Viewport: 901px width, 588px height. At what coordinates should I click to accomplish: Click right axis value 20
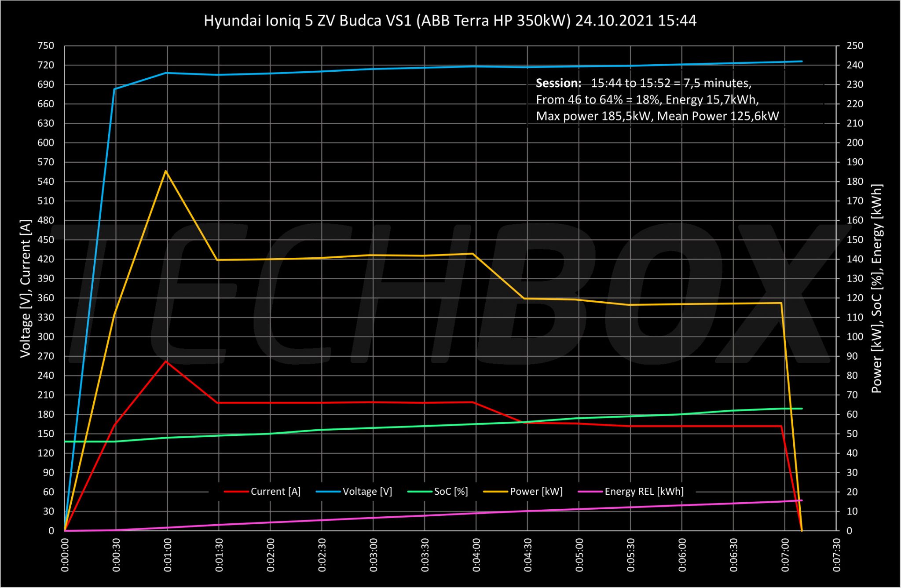pyautogui.click(x=852, y=492)
